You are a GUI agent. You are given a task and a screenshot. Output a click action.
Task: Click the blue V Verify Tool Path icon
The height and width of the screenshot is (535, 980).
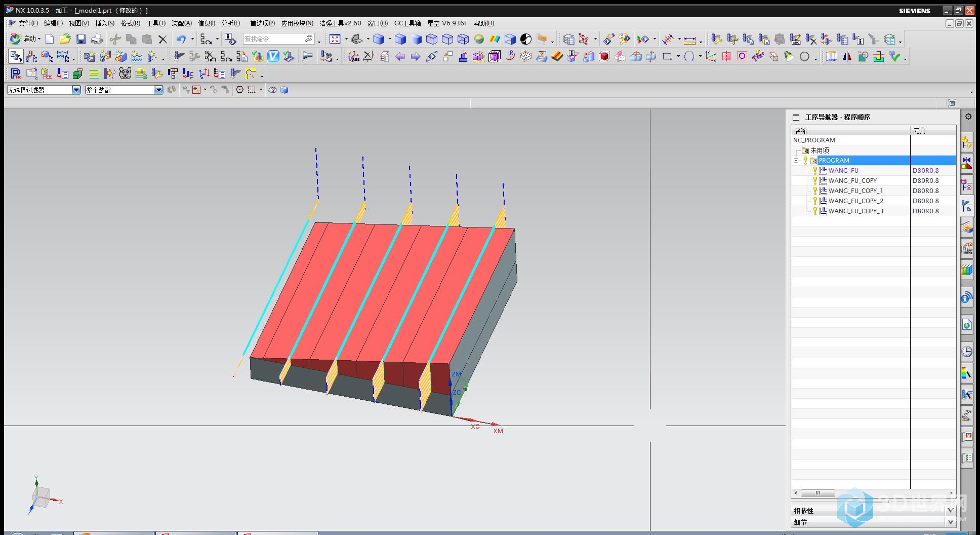click(273, 56)
